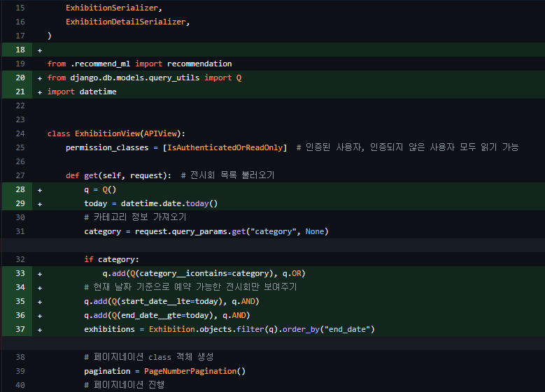Click 'end_date__gte=today' on line 36

coord(165,315)
